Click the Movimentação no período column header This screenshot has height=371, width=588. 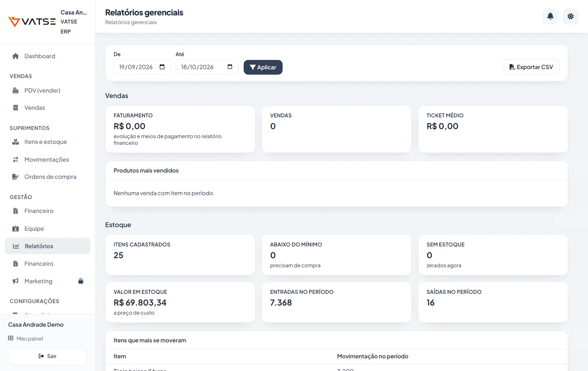click(x=372, y=356)
